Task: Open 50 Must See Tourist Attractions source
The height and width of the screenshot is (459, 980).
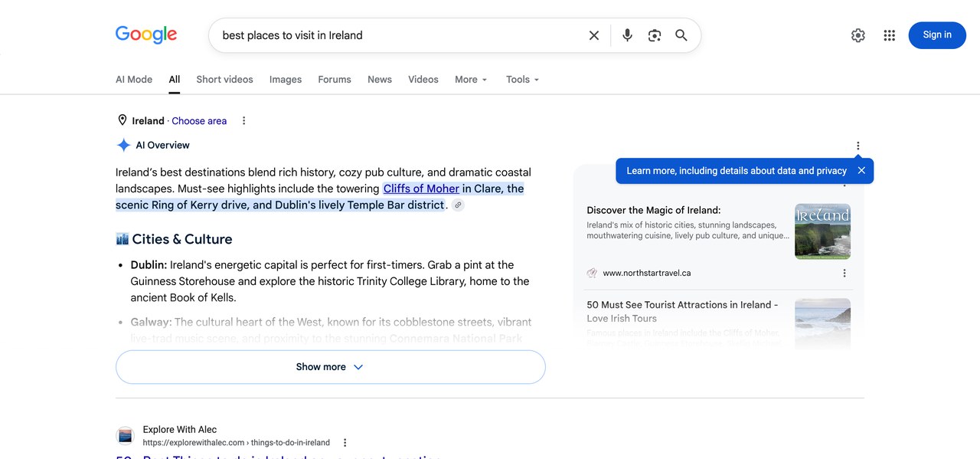Action: coord(682,311)
